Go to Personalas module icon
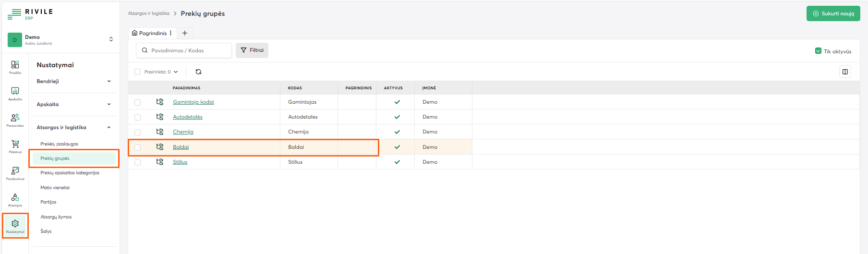The width and height of the screenshot is (868, 254). click(15, 120)
